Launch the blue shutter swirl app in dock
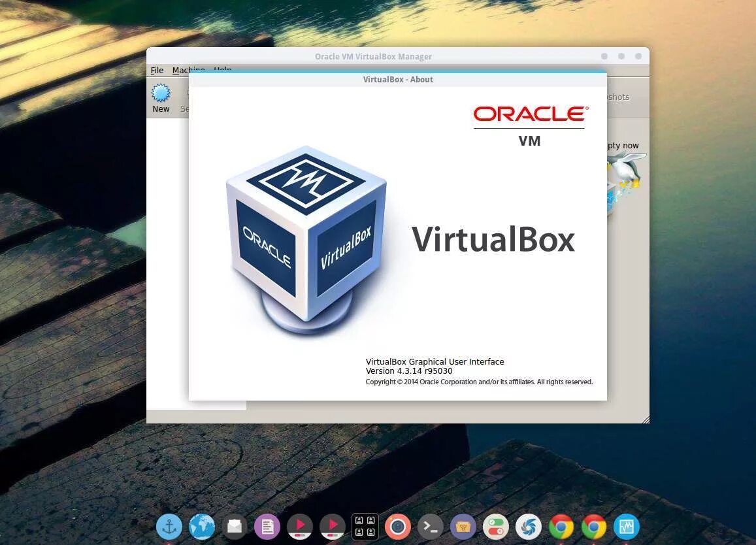756x545 pixels. 529,527
